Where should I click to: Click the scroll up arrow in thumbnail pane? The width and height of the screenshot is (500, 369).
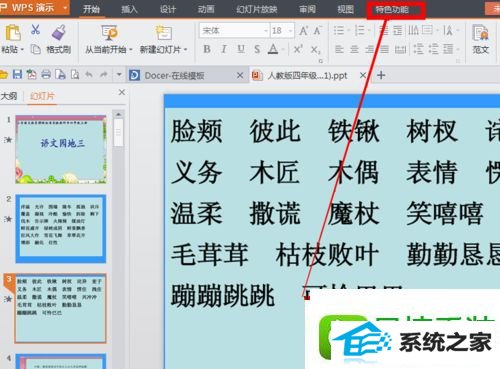pos(118,114)
